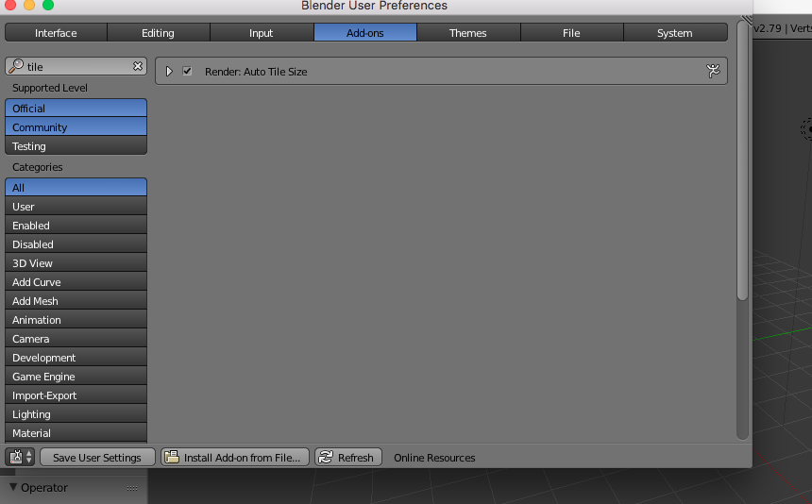
Task: Filter by Enabled add-ons
Action: (x=76, y=225)
